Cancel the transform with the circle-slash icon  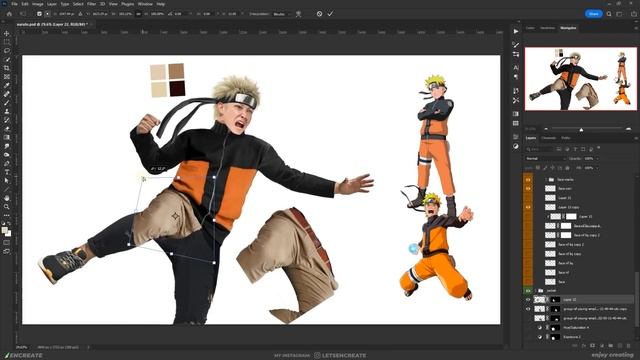click(319, 14)
